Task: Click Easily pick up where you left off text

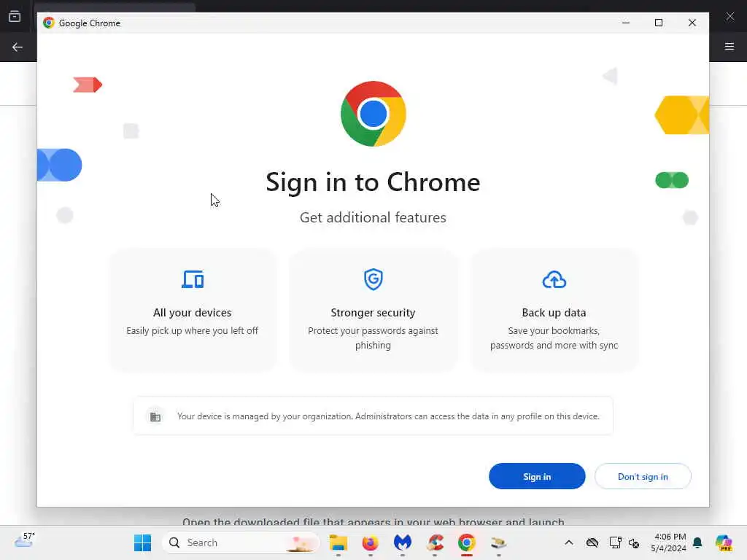Action: point(193,331)
